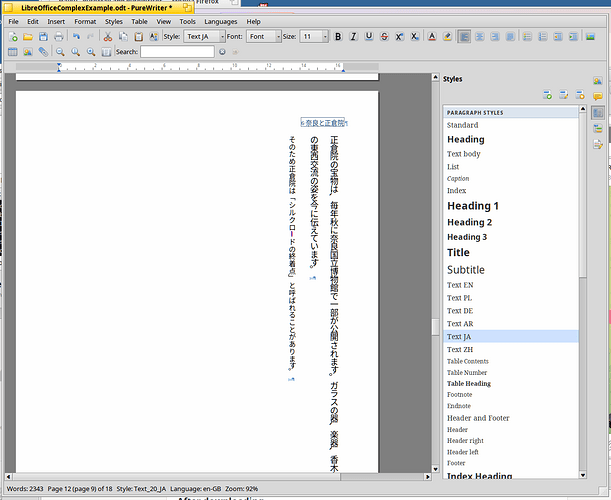The image size is (611, 500).
Task: Show the gallery panel in the sidebar
Action: tap(597, 81)
